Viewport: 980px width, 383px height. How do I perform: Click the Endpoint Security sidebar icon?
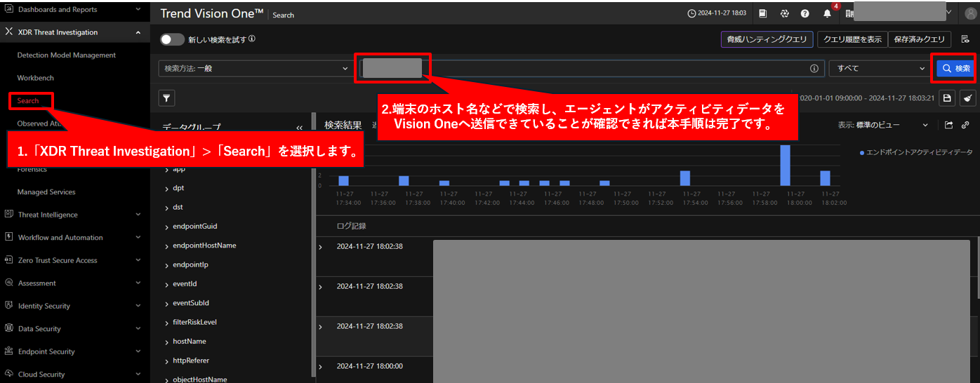[x=10, y=351]
